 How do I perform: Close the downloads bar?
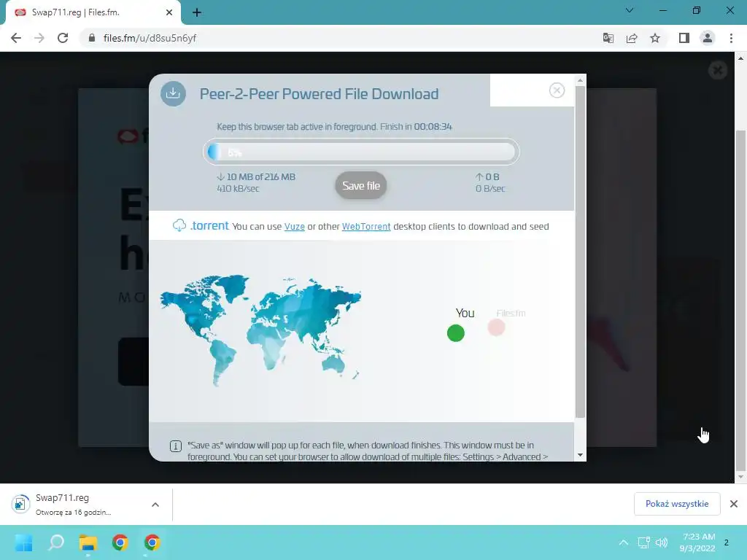tap(734, 504)
